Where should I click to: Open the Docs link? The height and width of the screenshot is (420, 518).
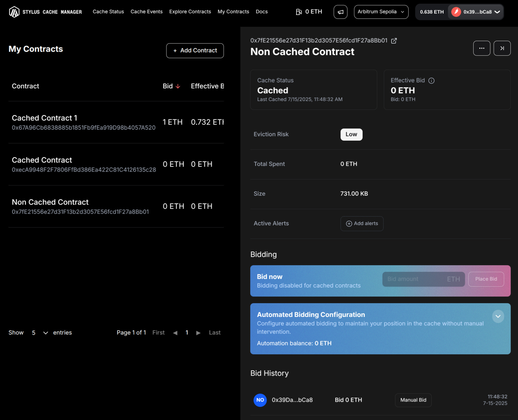pos(262,12)
